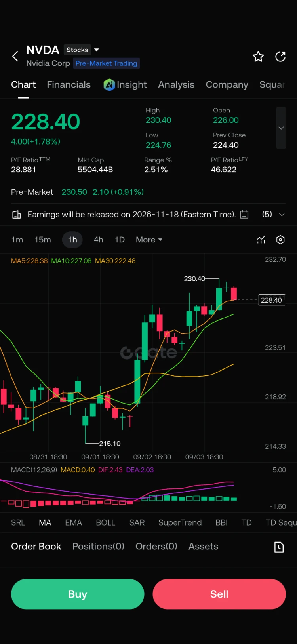Click the Pre-Market Trading badge

[107, 63]
